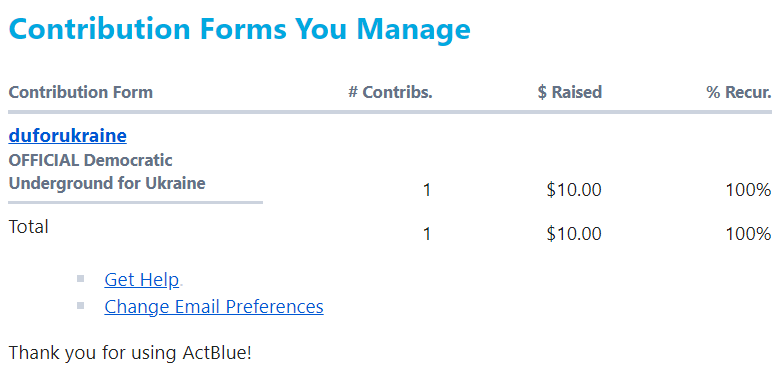Click the Total row contribs count
The height and width of the screenshot is (370, 779).
426,234
